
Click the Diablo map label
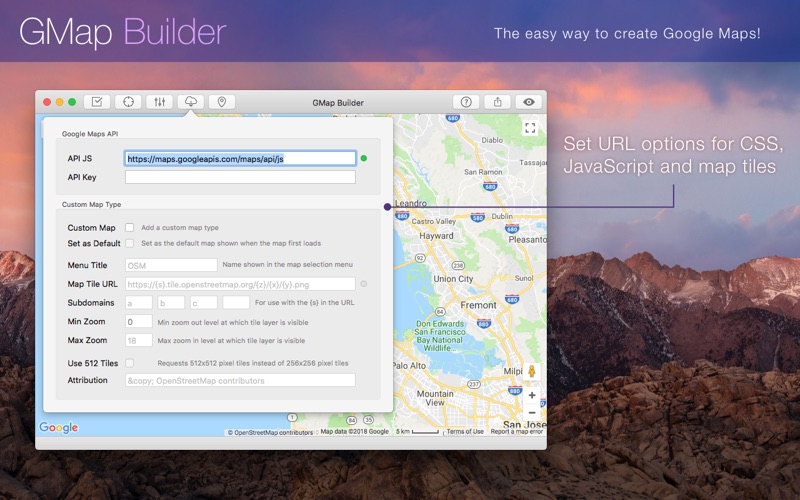[x=492, y=140]
